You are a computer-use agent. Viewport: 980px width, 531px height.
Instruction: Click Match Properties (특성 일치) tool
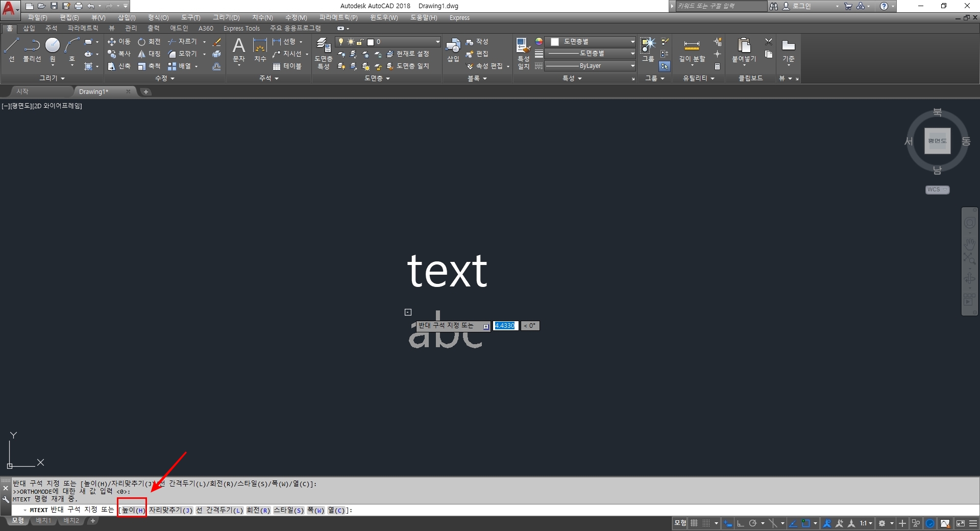[x=523, y=53]
